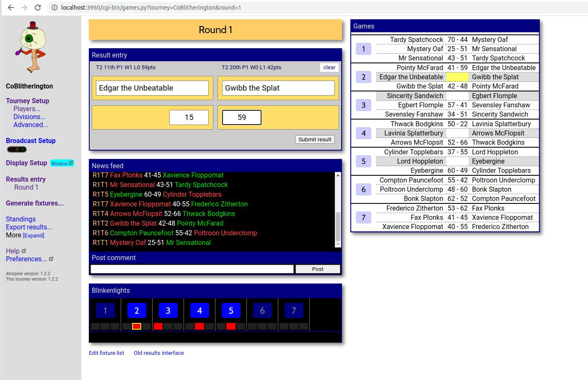This screenshot has height=380, width=588.
Task: Click the browser back arrow
Action: tap(11, 8)
